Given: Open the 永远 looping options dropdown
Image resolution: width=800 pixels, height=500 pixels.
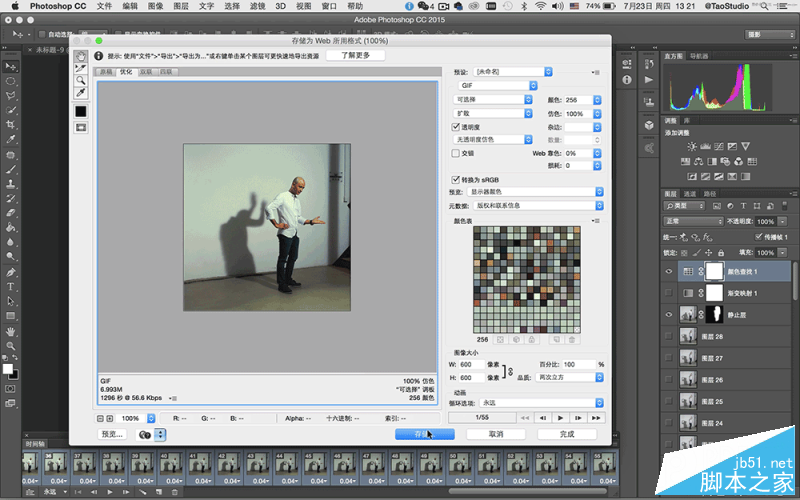Looking at the screenshot, I should (x=541, y=403).
